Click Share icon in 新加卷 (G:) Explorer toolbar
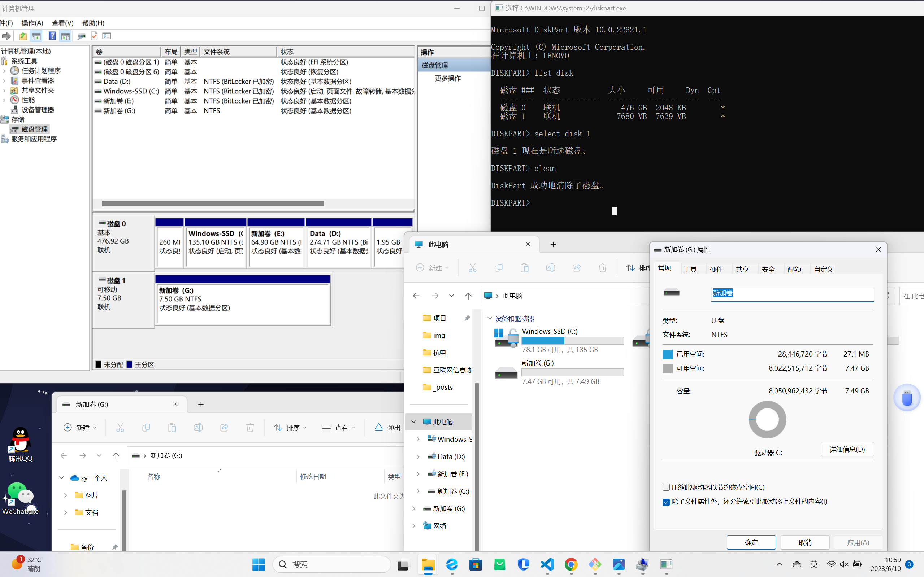This screenshot has height=577, width=924. pyautogui.click(x=224, y=427)
